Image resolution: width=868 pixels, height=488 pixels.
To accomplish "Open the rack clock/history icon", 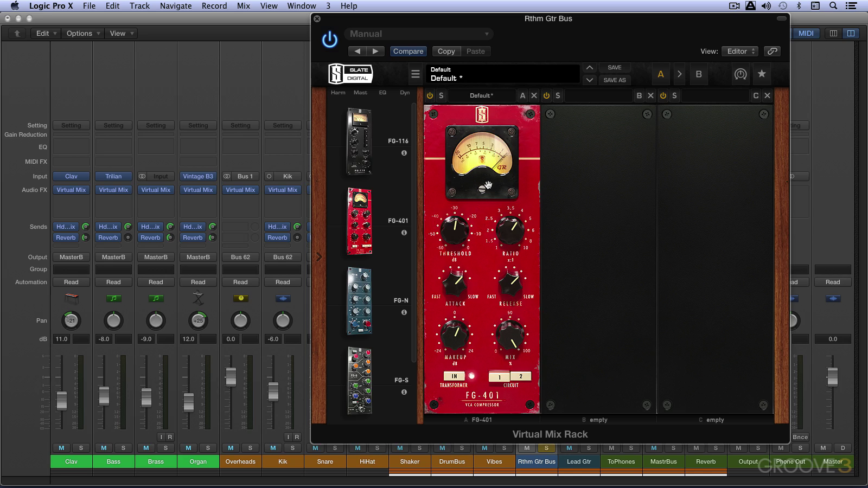I will click(741, 74).
